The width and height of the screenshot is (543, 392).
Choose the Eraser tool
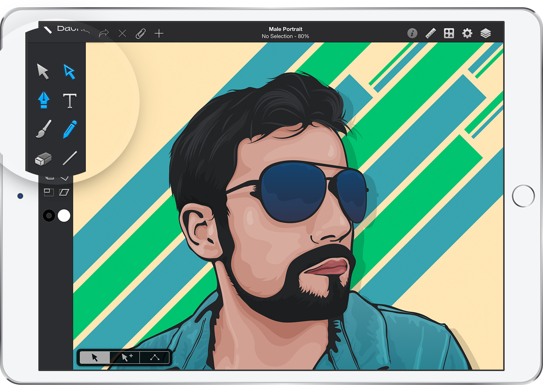43,158
